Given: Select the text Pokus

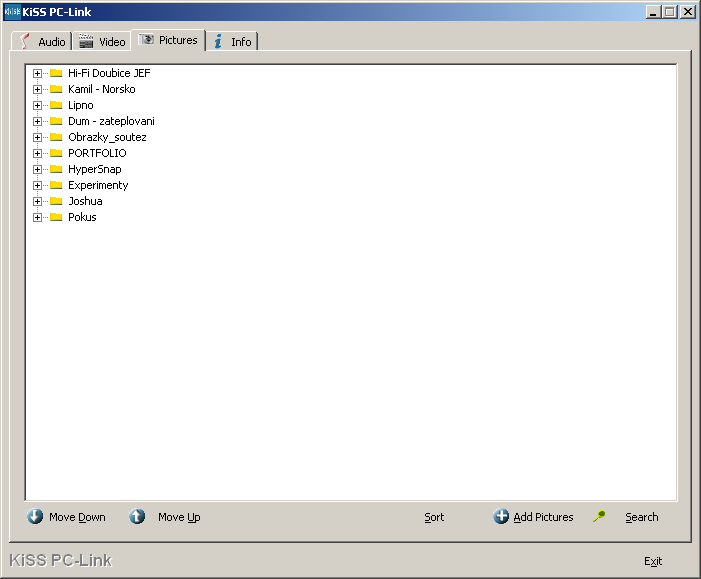Looking at the screenshot, I should [x=82, y=217].
